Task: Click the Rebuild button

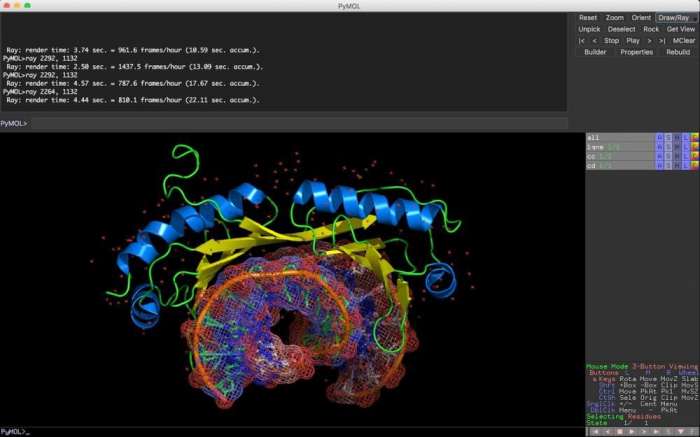Action: (678, 52)
